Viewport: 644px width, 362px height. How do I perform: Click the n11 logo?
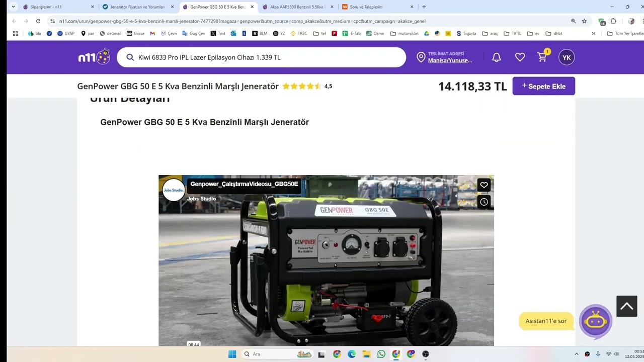[94, 57]
